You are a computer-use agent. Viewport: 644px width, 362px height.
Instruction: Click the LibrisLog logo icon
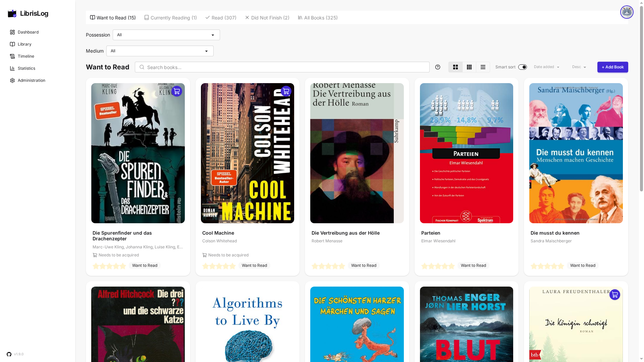coord(12,13)
